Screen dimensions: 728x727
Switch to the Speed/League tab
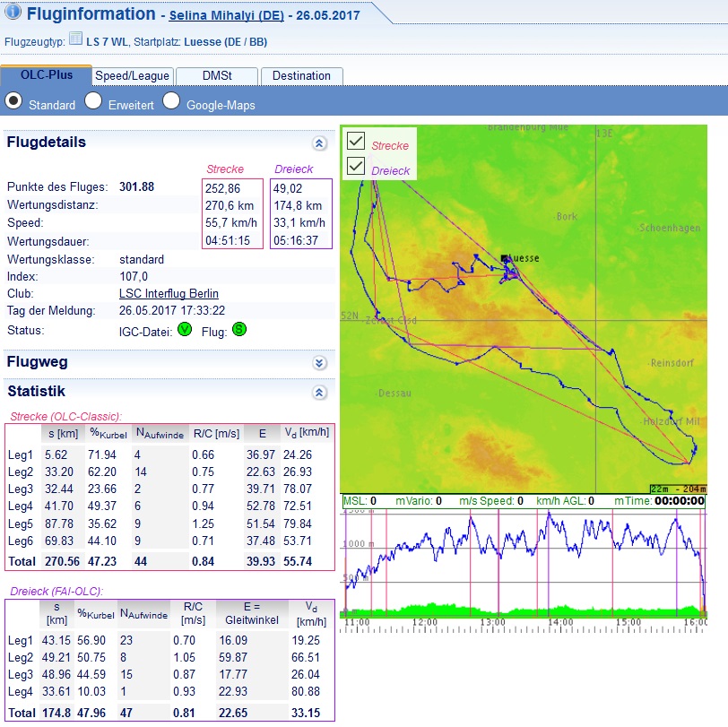click(x=132, y=76)
